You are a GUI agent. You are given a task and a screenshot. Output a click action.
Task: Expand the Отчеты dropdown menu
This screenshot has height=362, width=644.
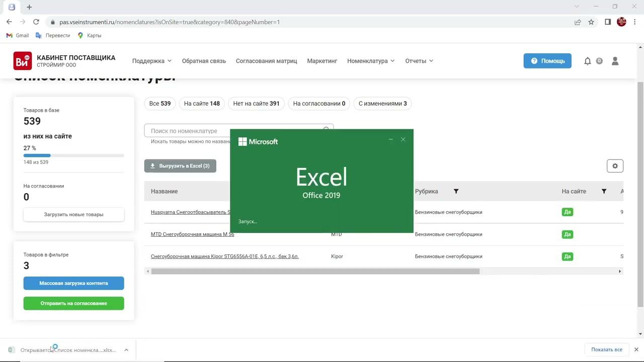click(x=419, y=61)
